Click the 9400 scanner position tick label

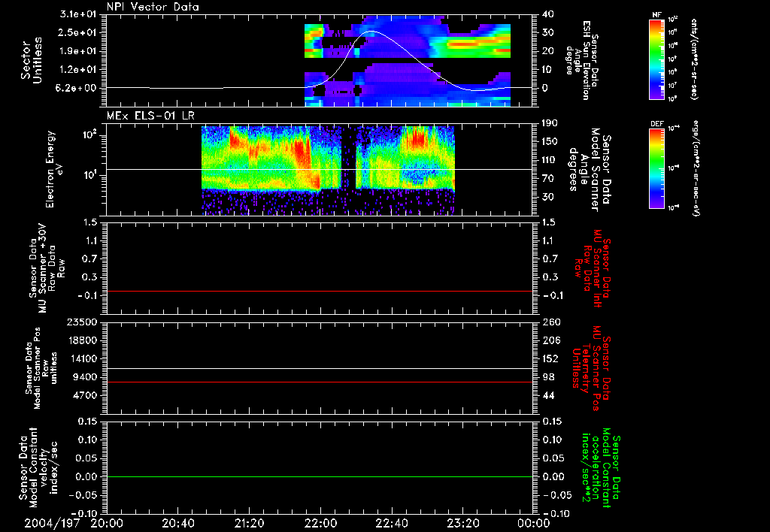pos(85,377)
